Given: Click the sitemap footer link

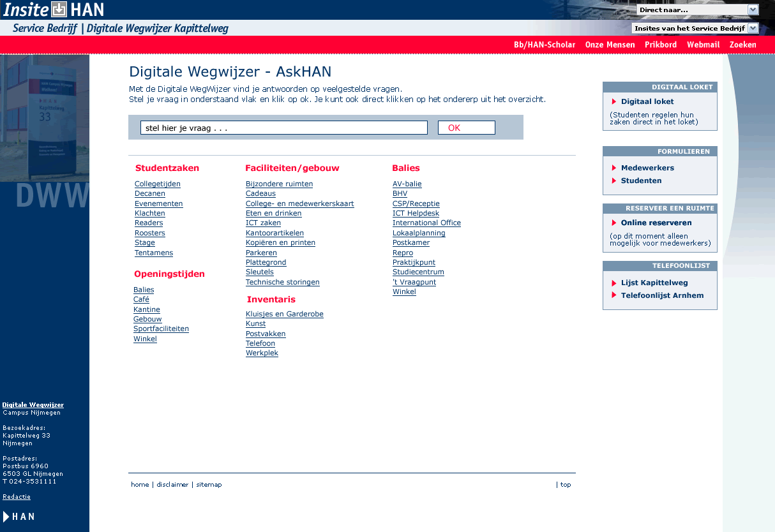Looking at the screenshot, I should [209, 485].
